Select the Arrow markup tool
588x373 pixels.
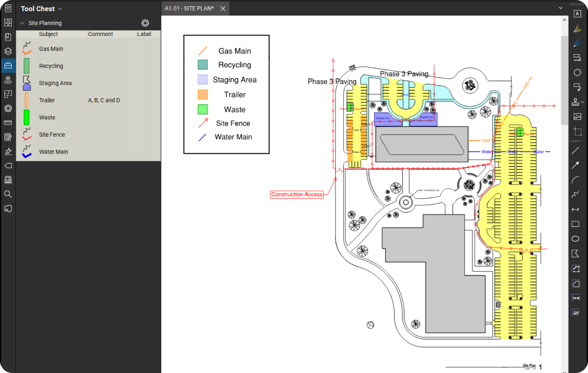576,165
